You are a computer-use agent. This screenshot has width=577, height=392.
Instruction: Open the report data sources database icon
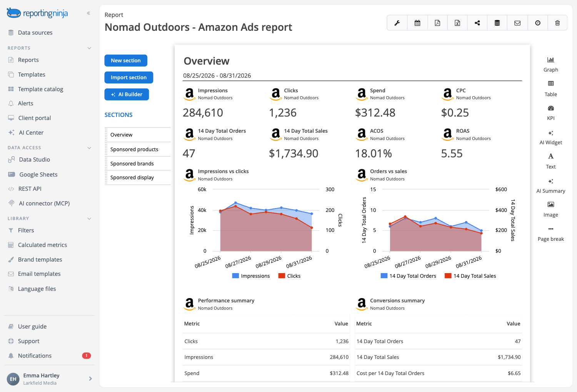point(497,23)
